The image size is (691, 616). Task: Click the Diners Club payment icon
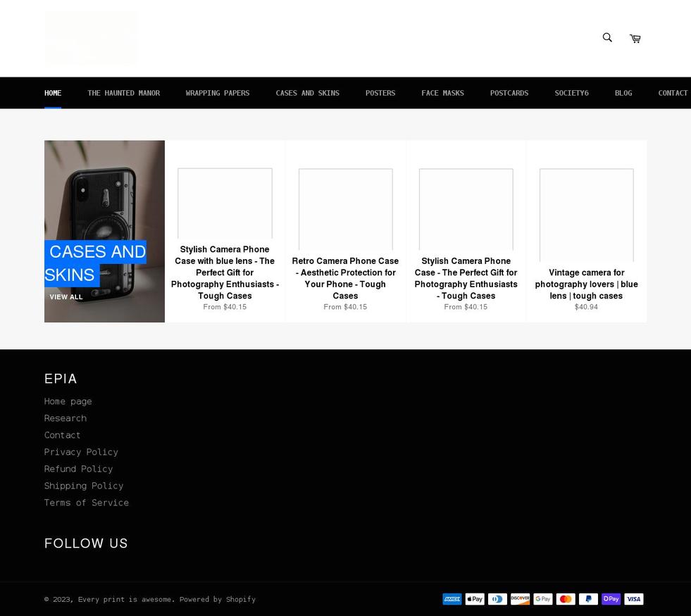point(497,599)
